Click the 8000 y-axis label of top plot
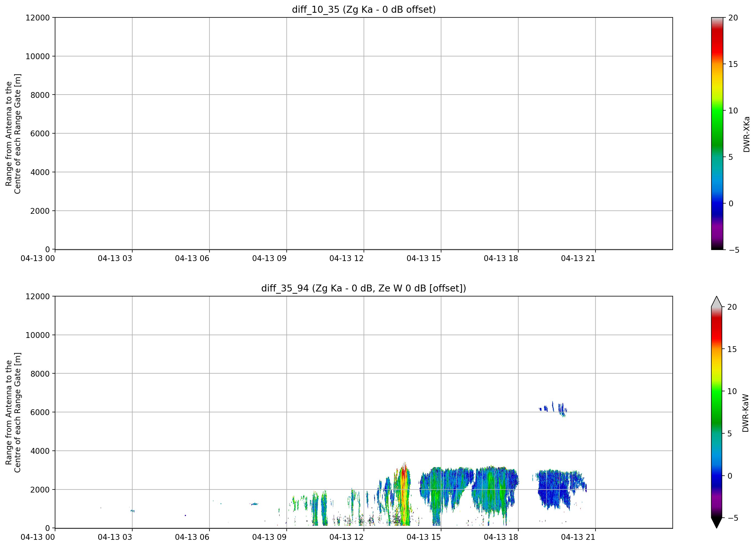The height and width of the screenshot is (547, 756). (40, 95)
